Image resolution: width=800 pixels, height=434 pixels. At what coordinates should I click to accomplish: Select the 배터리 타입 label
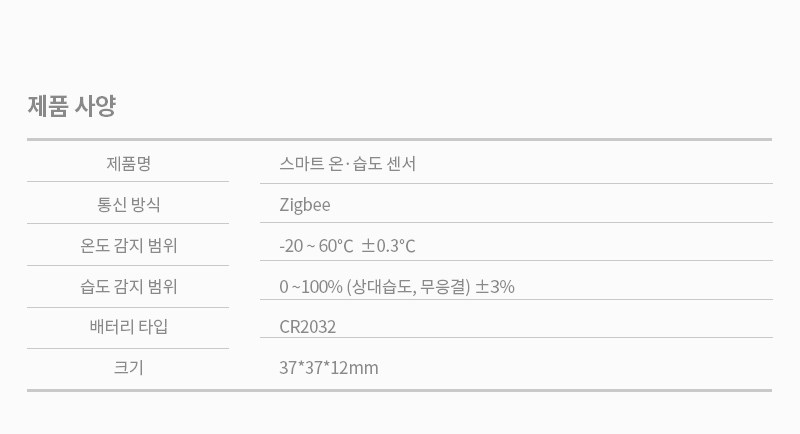[x=127, y=327]
